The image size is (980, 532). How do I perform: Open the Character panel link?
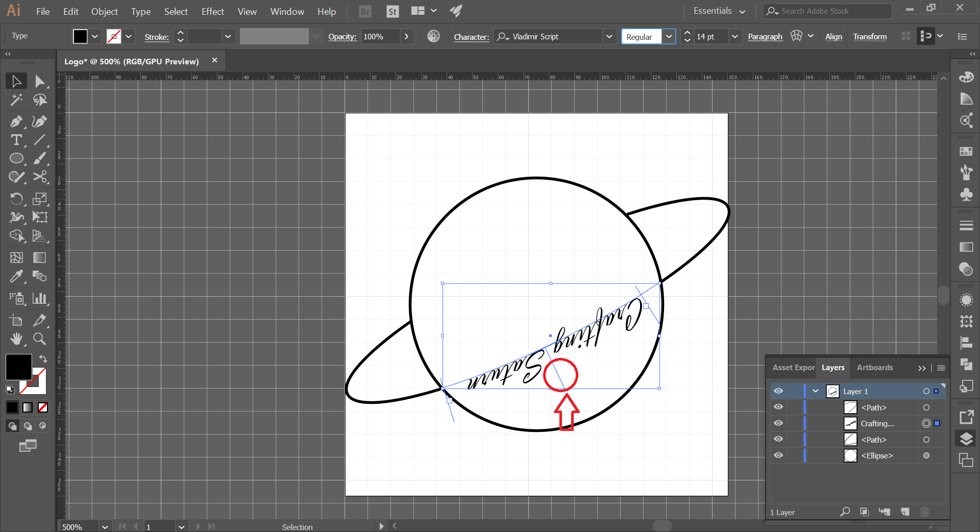pyautogui.click(x=471, y=37)
